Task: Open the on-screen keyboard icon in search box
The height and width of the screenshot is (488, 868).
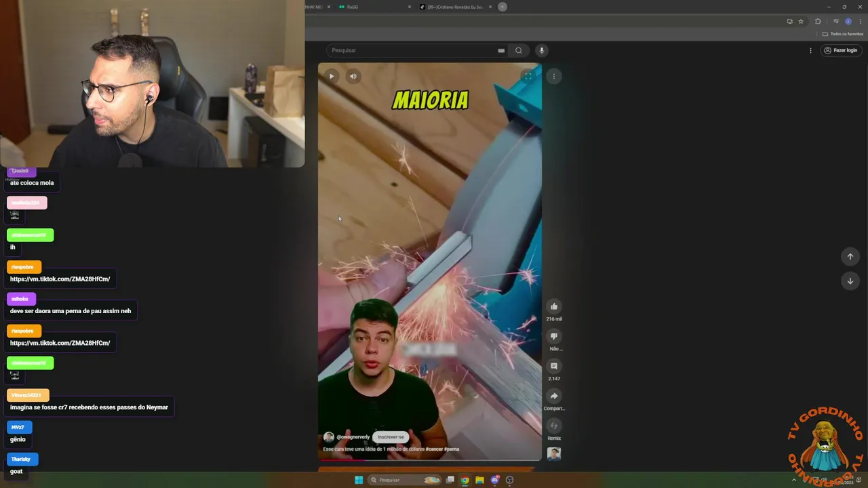Action: tap(501, 50)
